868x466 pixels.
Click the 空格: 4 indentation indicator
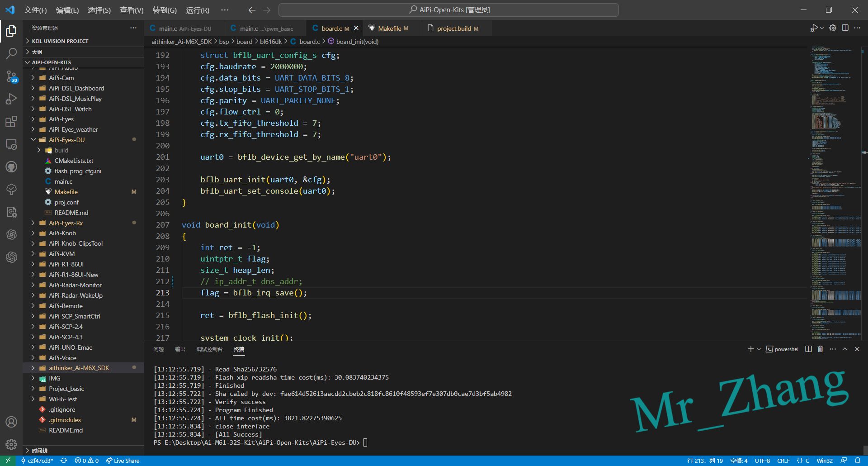739,461
